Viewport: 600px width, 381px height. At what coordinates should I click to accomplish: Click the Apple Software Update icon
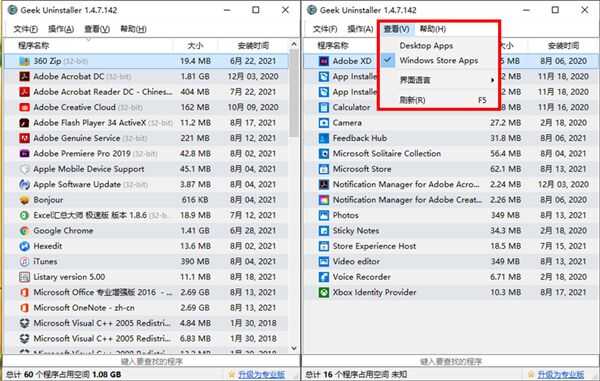click(x=24, y=184)
